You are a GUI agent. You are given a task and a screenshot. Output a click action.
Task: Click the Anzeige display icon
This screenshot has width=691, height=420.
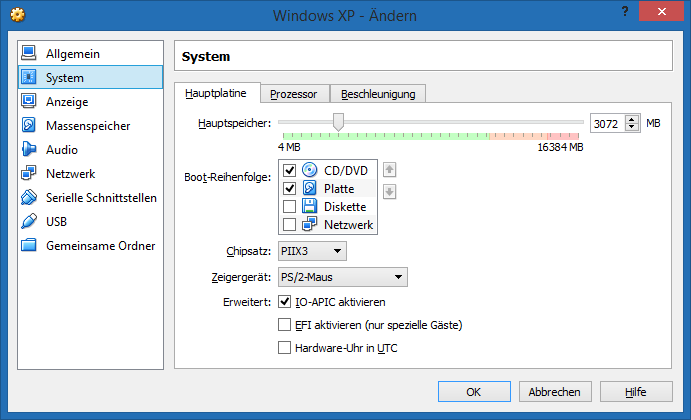click(29, 101)
